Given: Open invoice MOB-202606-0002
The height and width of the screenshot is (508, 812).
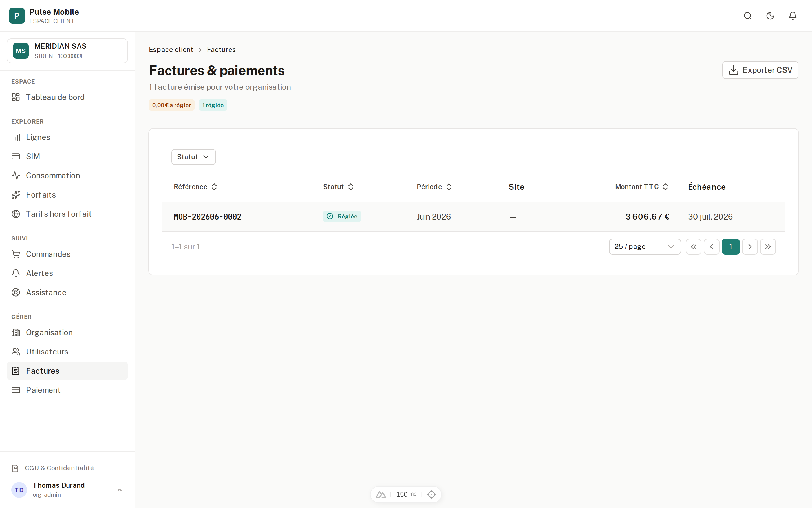Looking at the screenshot, I should (x=207, y=217).
